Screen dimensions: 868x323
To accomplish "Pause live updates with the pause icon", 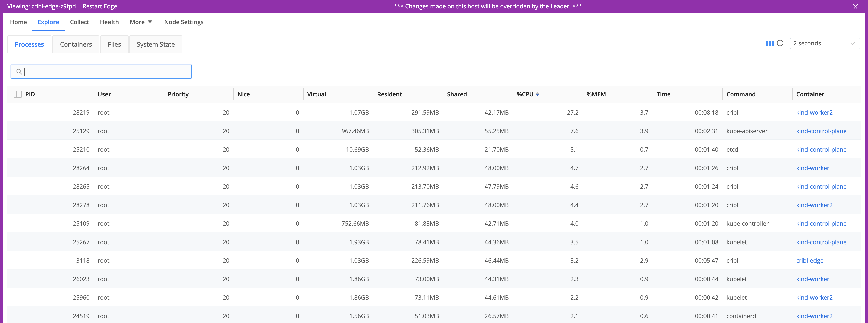I will [x=770, y=43].
